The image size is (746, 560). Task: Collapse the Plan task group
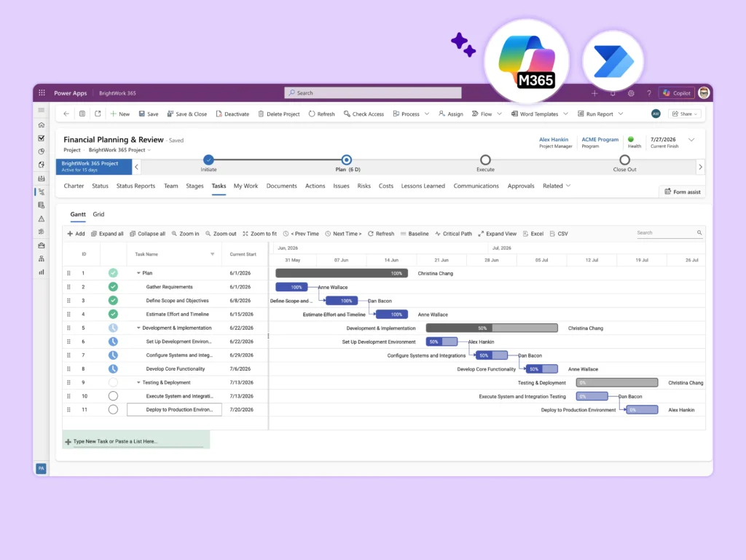coord(138,273)
